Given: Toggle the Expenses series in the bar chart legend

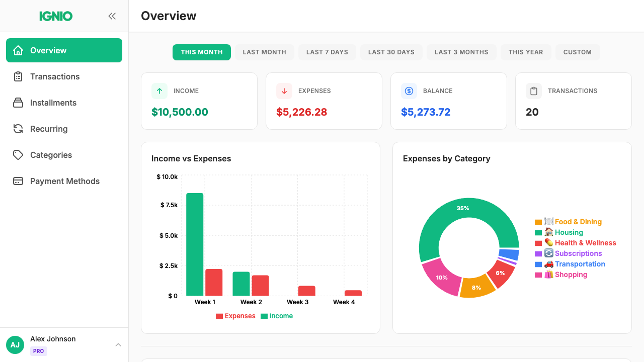Looking at the screenshot, I should (235, 316).
